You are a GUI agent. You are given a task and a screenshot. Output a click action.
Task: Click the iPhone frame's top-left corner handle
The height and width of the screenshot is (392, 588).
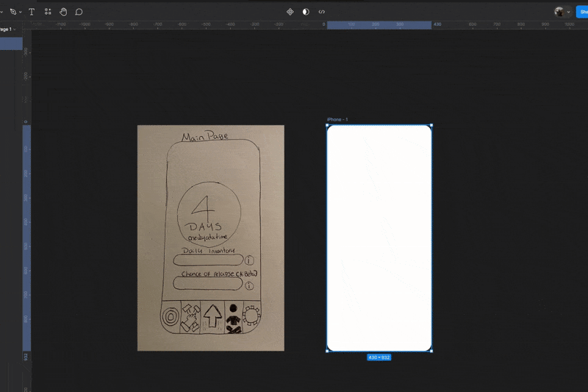click(x=327, y=125)
